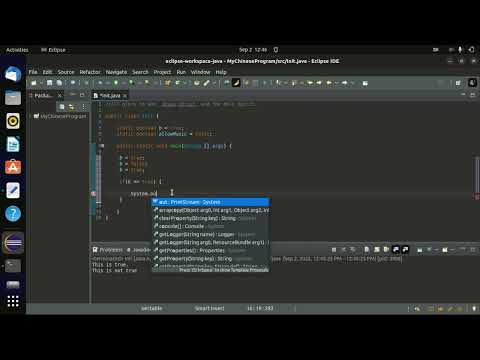Viewport: 480px width, 360px height.
Task: Open the File menu
Action: (33, 72)
